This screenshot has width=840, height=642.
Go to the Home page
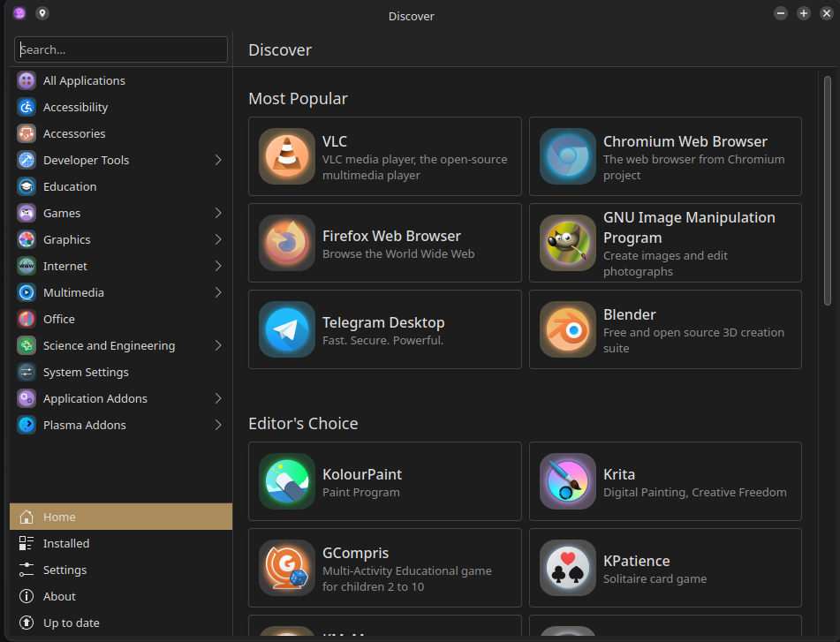(x=121, y=517)
